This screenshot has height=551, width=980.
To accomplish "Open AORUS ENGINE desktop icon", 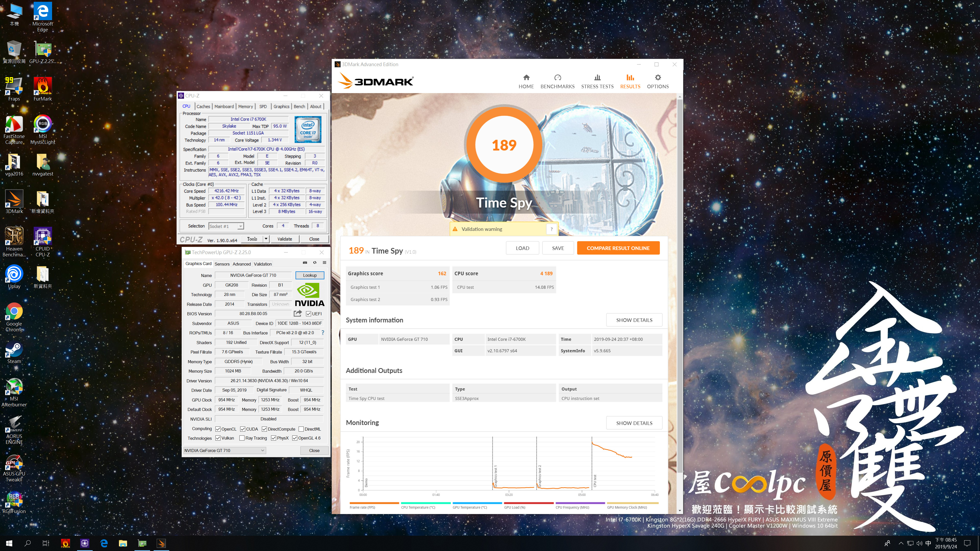I will (x=14, y=430).
